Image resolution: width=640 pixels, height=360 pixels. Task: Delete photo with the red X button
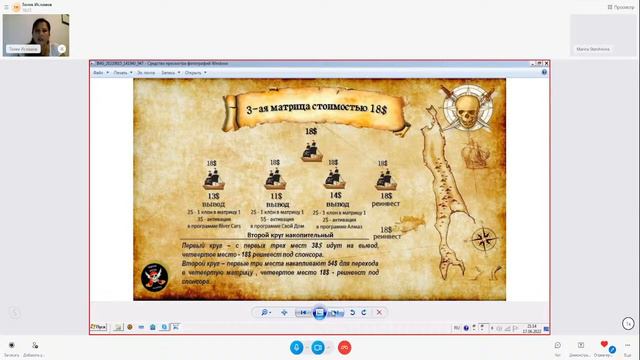[x=379, y=312]
